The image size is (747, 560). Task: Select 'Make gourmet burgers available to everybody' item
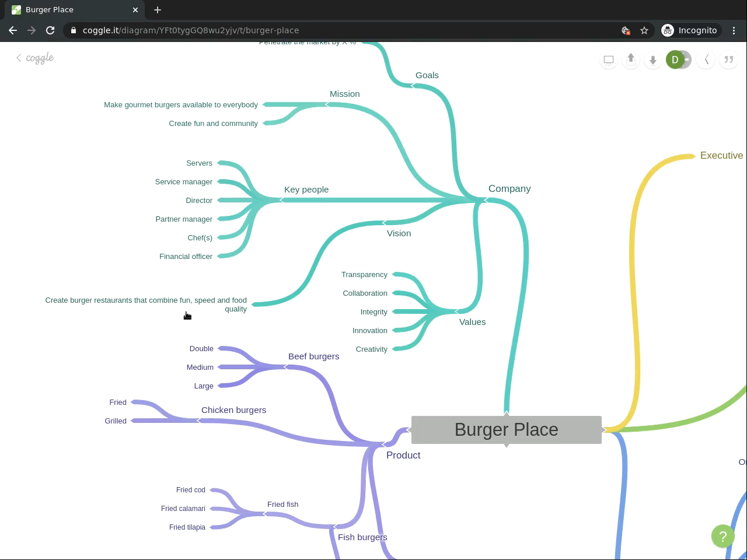[181, 105]
